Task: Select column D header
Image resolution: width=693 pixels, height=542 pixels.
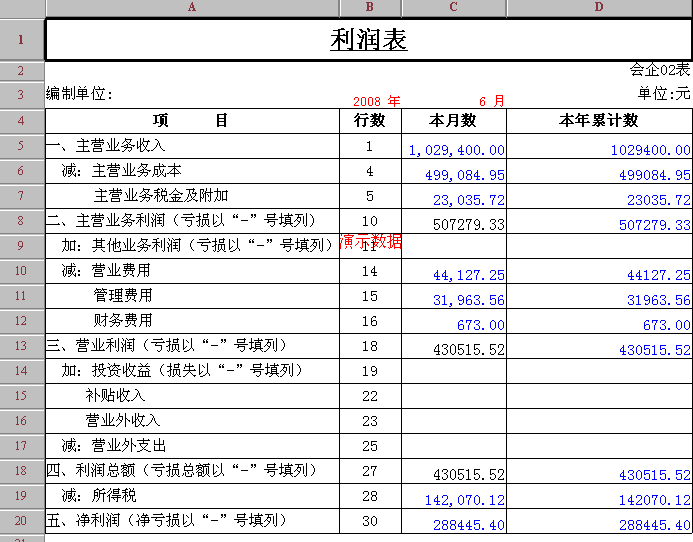Action: (599, 7)
